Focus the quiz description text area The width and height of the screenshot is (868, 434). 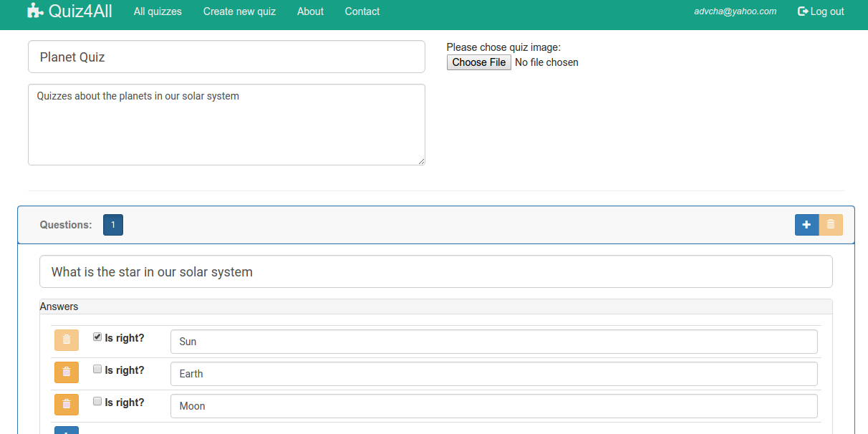point(226,125)
